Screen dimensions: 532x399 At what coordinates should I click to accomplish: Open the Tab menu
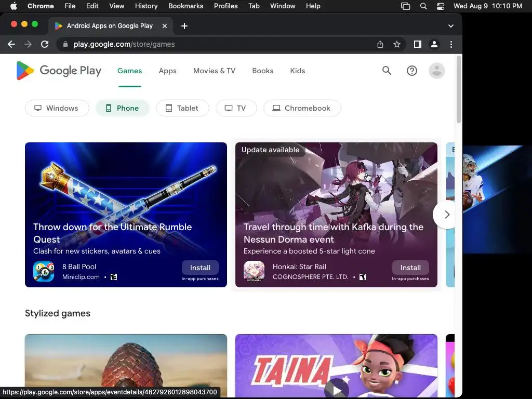pos(254,6)
